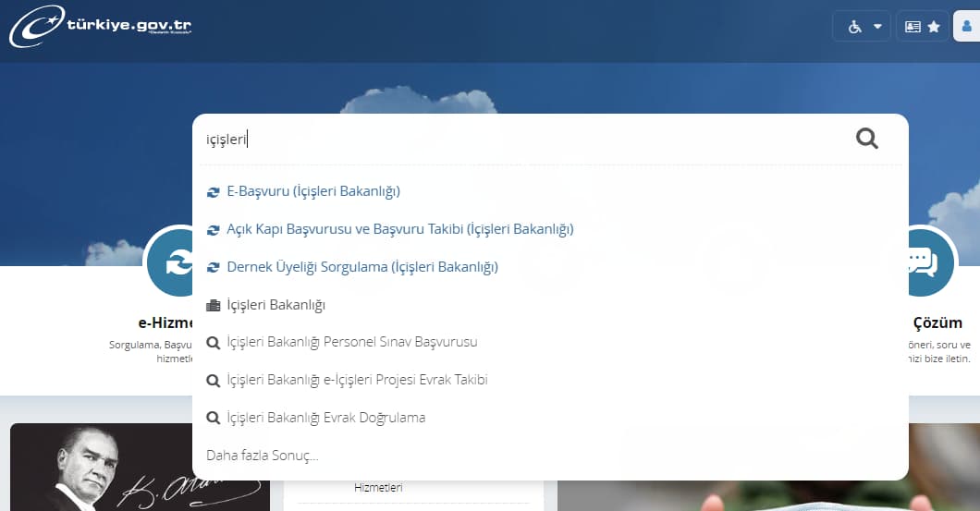980x511 pixels.
Task: Search İçişleri Bakanlığı Personel Sınav Başvurusu
Action: point(352,342)
